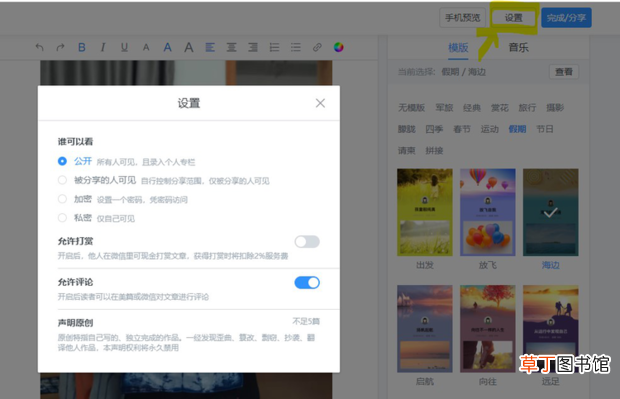Click the 当前选择: 假期 / 海边 text
Image resolution: width=620 pixels, height=399 pixels.
coord(442,72)
